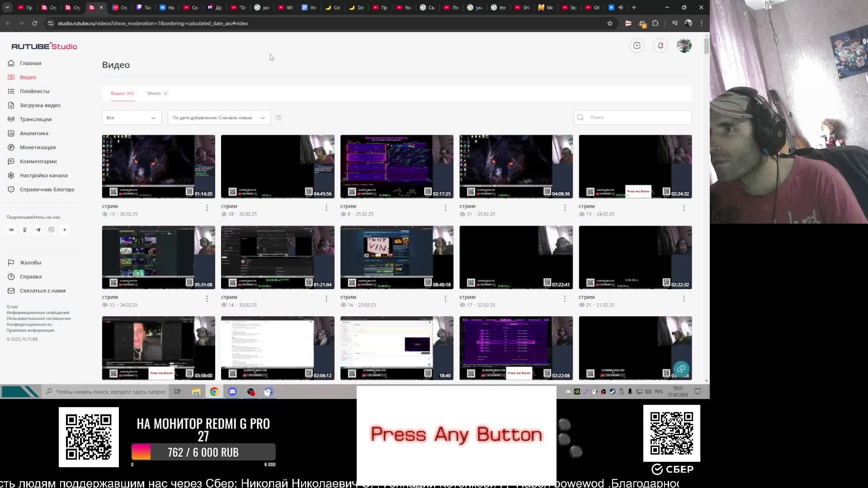Open the Пользовательское соглашение link
The width and height of the screenshot is (868, 488).
point(38,319)
